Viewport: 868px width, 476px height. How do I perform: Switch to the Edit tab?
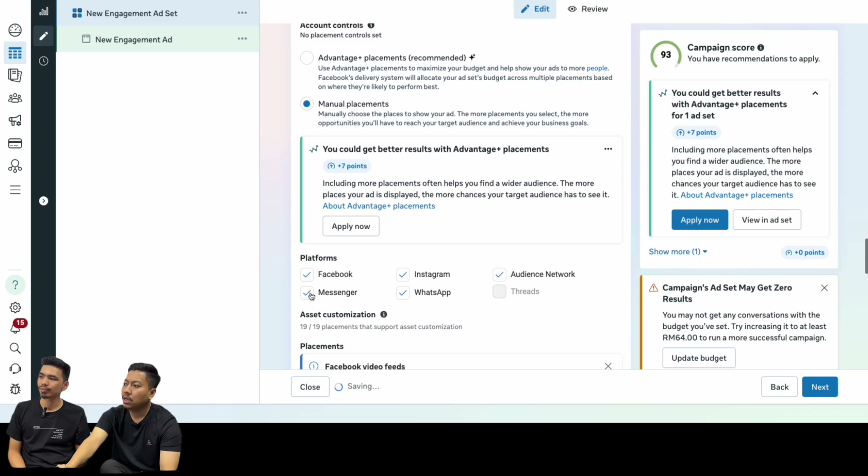pos(535,9)
